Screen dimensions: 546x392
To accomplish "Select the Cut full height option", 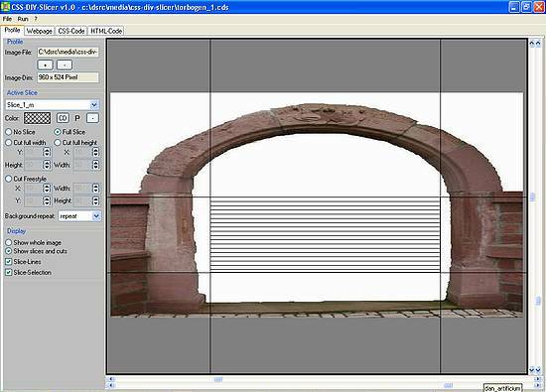I will tap(75, 142).
